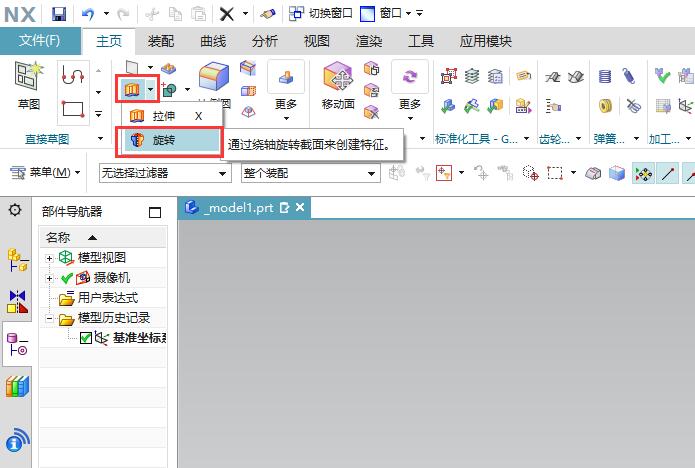The image size is (695, 468).
Task: Click the Delete X icon
Action: pyautogui.click(x=226, y=14)
